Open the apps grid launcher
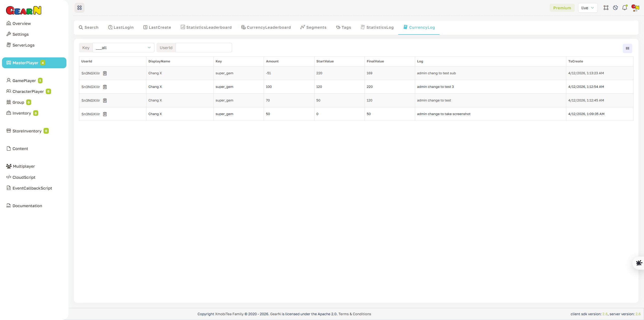 click(x=79, y=8)
